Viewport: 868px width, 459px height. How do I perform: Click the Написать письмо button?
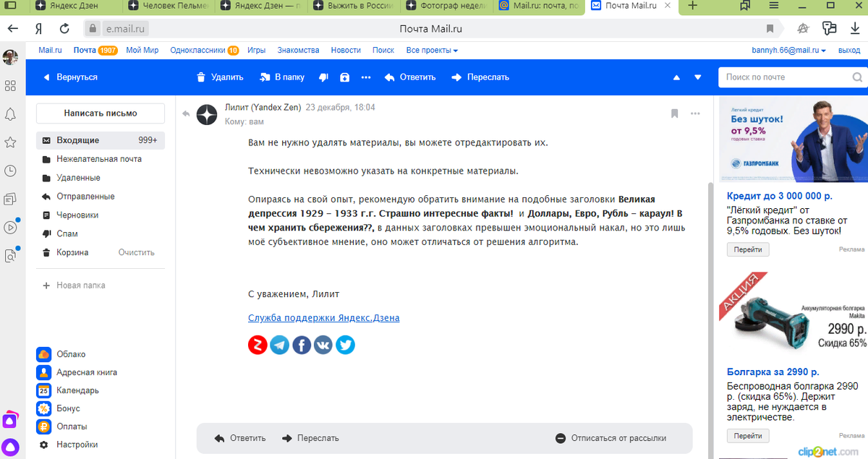(x=101, y=113)
